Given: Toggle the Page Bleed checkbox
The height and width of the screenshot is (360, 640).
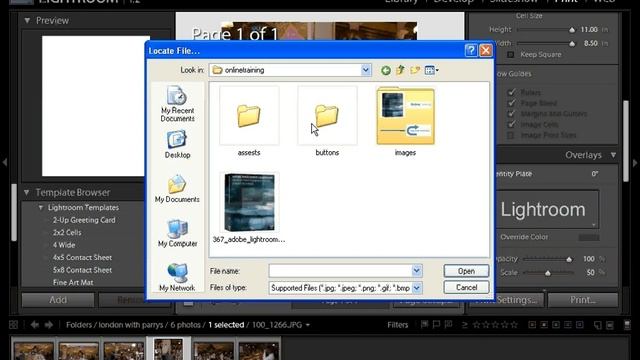Looking at the screenshot, I should 511,103.
